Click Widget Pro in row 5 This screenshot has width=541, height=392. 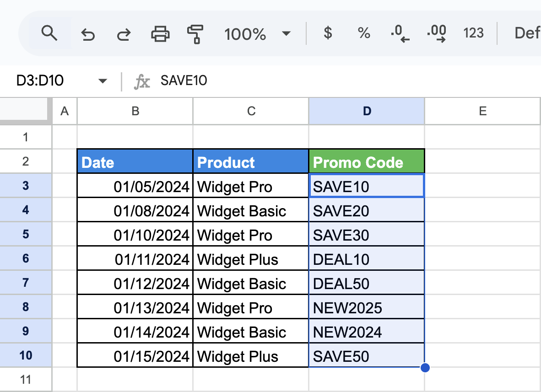click(x=251, y=234)
